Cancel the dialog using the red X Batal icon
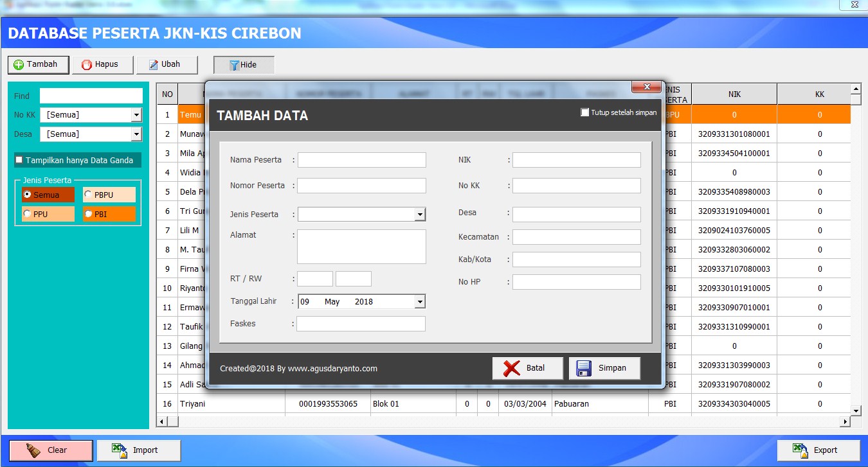The width and height of the screenshot is (868, 467). [x=512, y=367]
